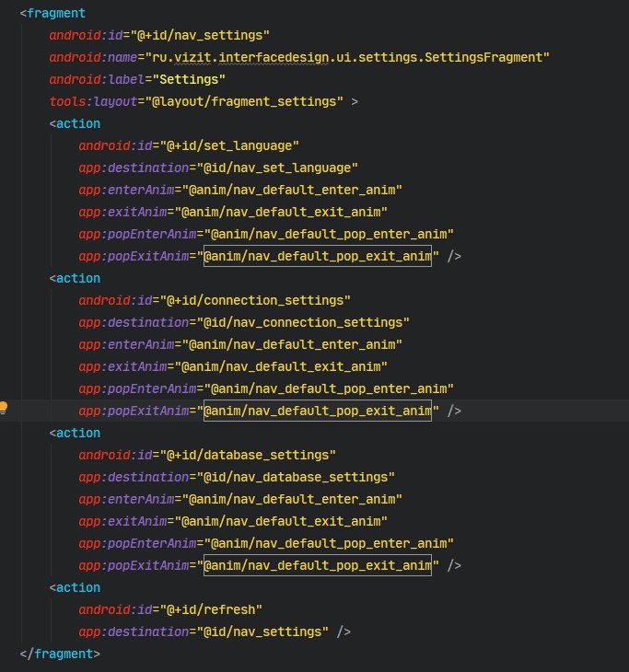This screenshot has width=629, height=672.
Task: Open the "@id/nav_set_language" destination reference
Action: 277,168
